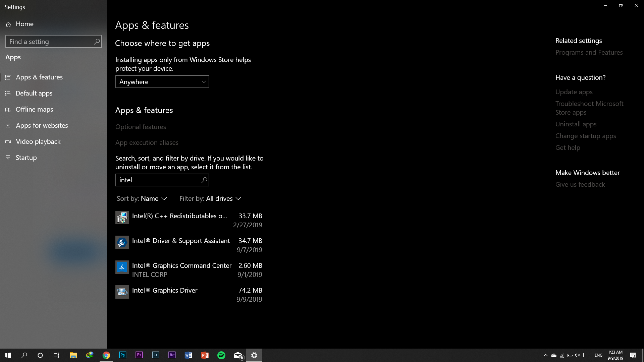Click the Intel C++ Redistributables icon
Screen dimensions: 644x362
pos(122,218)
